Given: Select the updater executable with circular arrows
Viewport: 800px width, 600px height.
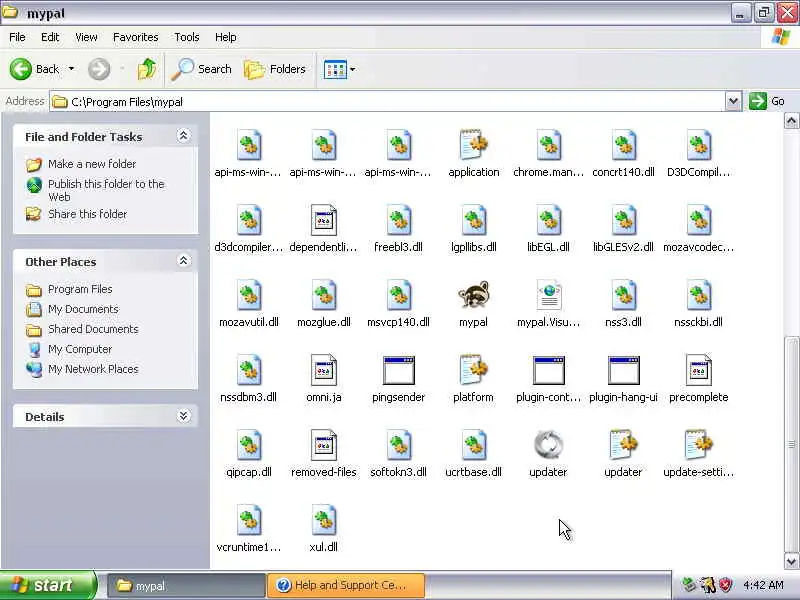Looking at the screenshot, I should (x=548, y=444).
